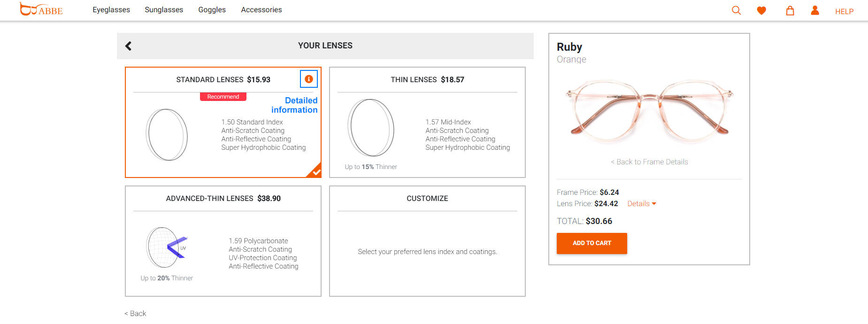Open the wishlist heart icon
868x324 pixels.
point(761,10)
